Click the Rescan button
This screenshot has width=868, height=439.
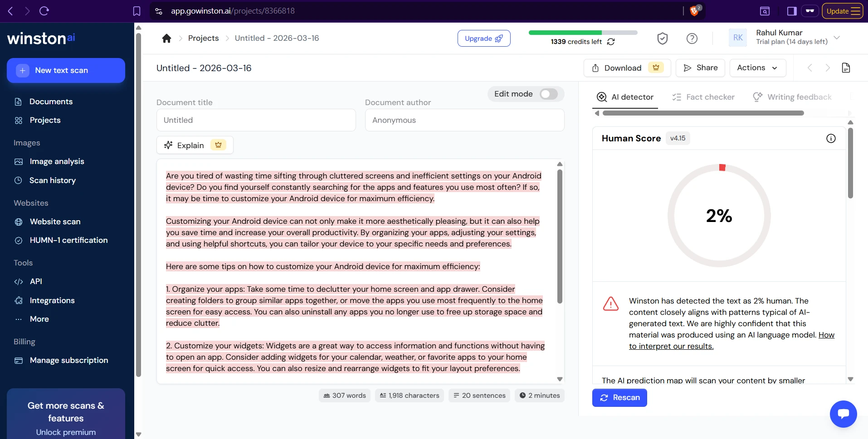619,397
